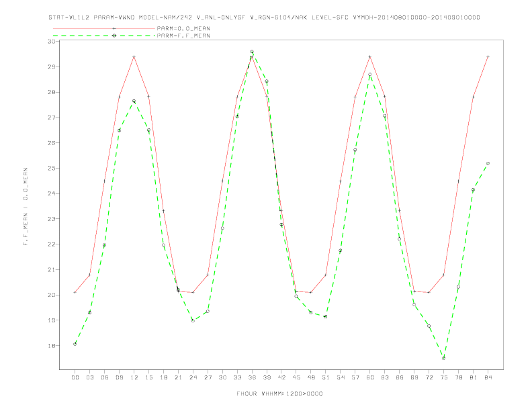Click the green dashed legend line sample
This screenshot has width=532, height=411.
104,36
